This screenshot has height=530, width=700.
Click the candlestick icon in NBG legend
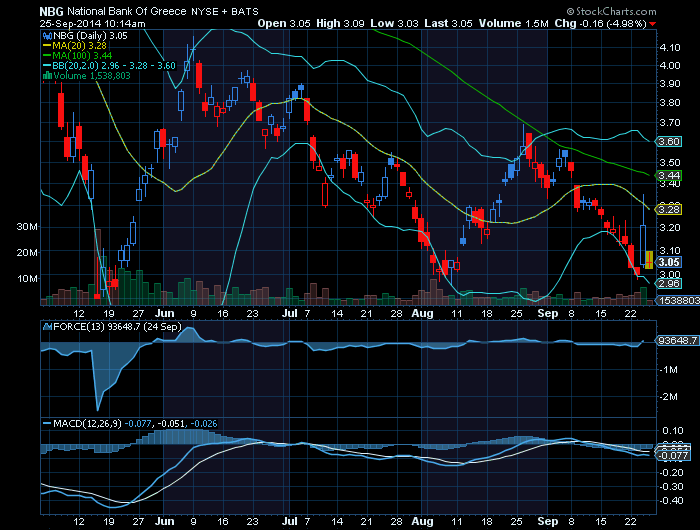46,36
